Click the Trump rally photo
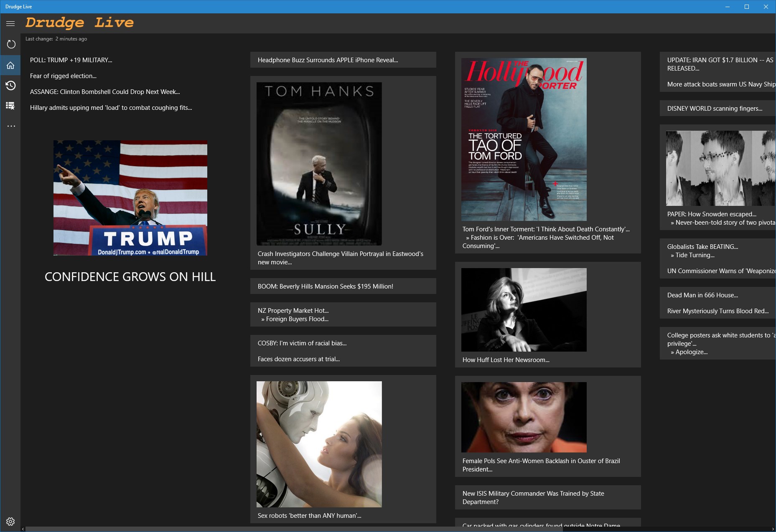776x532 pixels. [x=130, y=197]
